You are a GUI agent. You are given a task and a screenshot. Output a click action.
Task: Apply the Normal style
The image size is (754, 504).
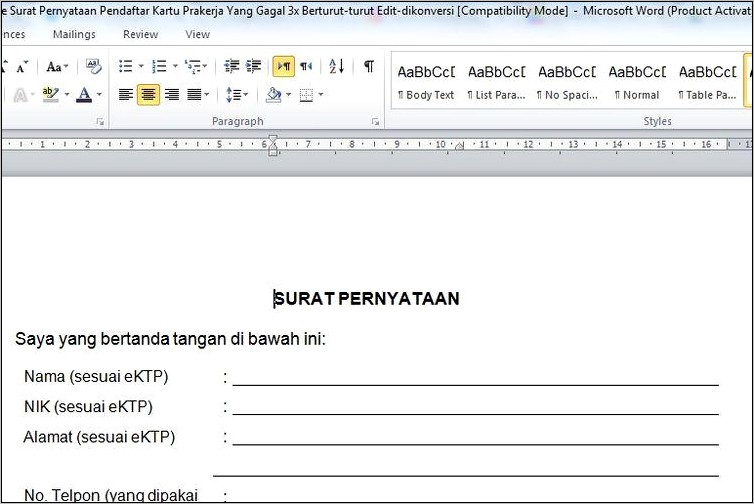637,82
